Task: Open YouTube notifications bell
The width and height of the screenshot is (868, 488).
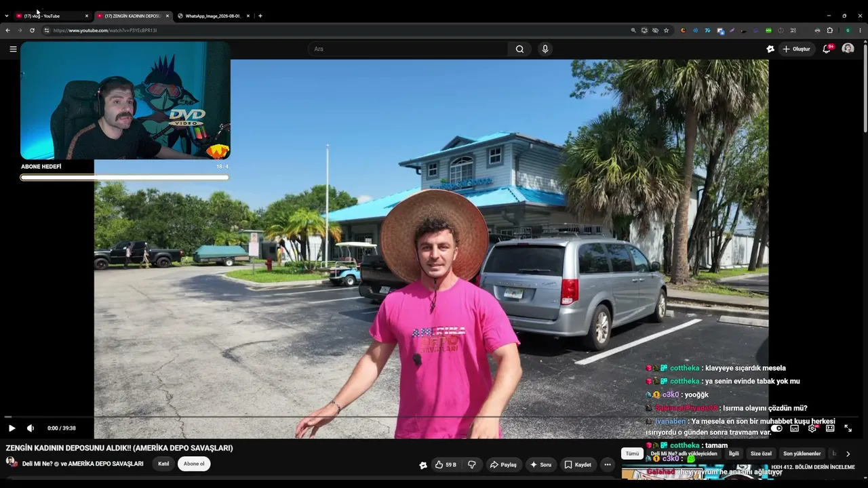Action: pos(827,49)
